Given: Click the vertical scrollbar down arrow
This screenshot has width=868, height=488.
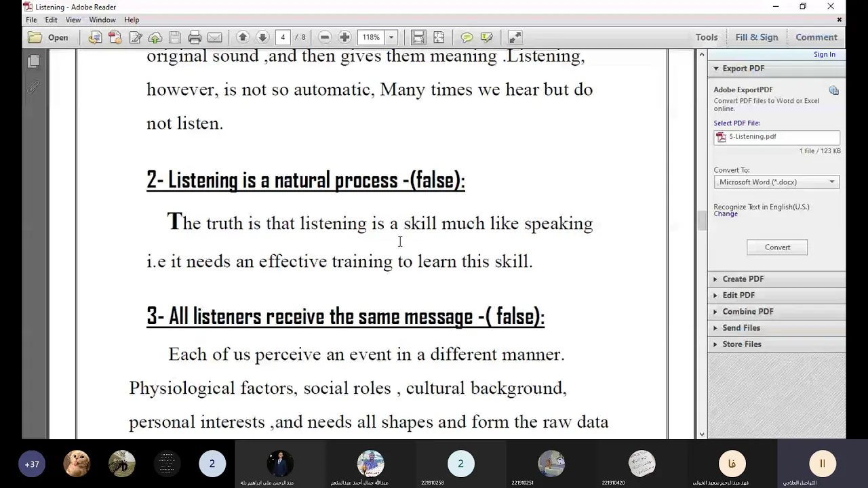Looking at the screenshot, I should (702, 434).
